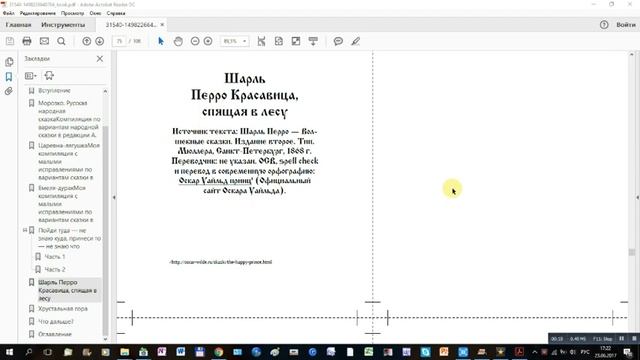This screenshot has width=640, height=360.
Task: Click the Войти sign-in button
Action: click(x=626, y=25)
